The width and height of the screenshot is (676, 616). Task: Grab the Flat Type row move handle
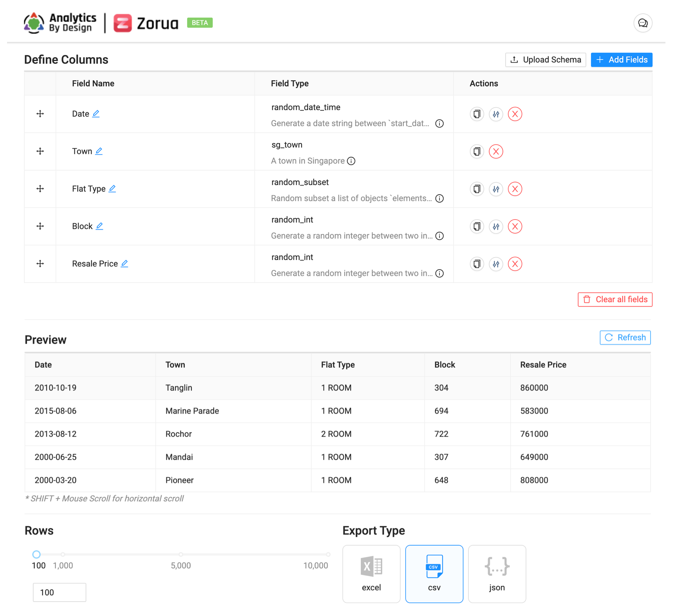tap(40, 189)
